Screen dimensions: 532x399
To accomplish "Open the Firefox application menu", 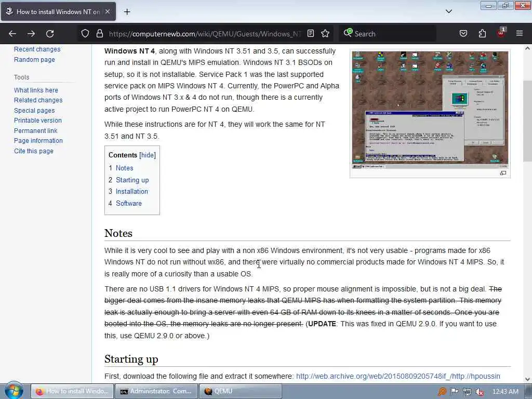I will pyautogui.click(x=519, y=33).
